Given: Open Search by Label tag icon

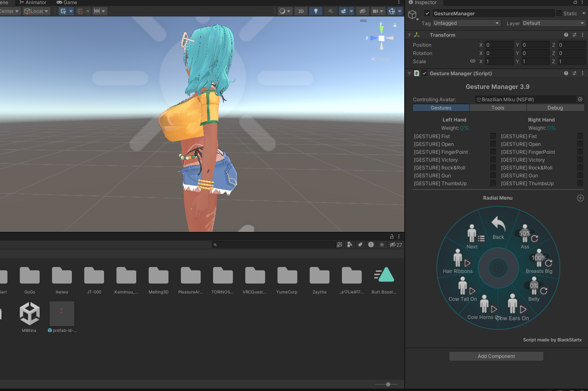Looking at the screenshot, I should (x=360, y=245).
